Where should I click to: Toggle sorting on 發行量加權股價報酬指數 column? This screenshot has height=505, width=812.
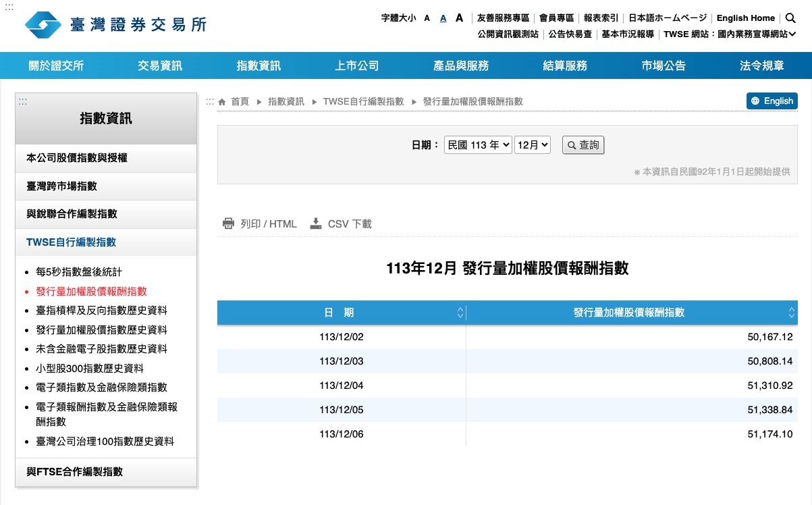pyautogui.click(x=790, y=312)
